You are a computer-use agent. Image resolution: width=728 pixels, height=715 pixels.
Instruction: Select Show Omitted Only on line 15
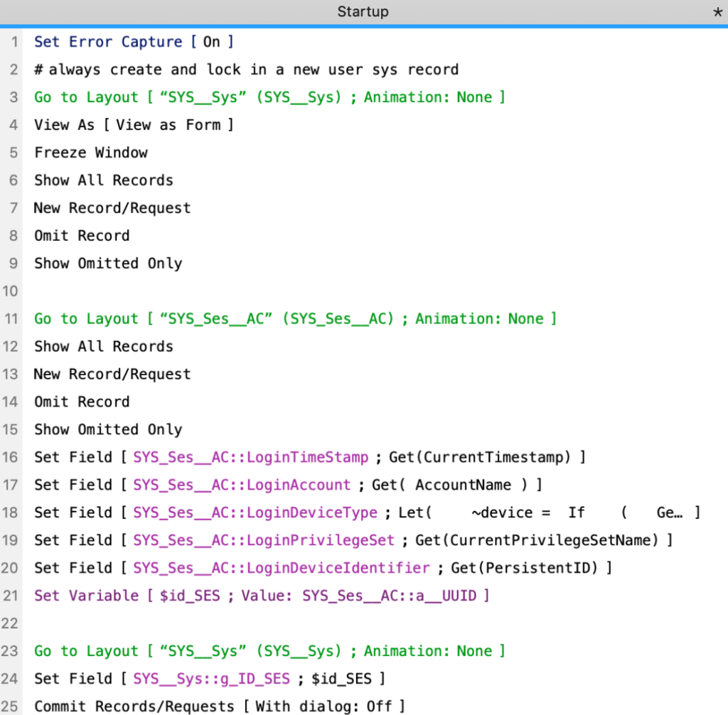pyautogui.click(x=108, y=429)
